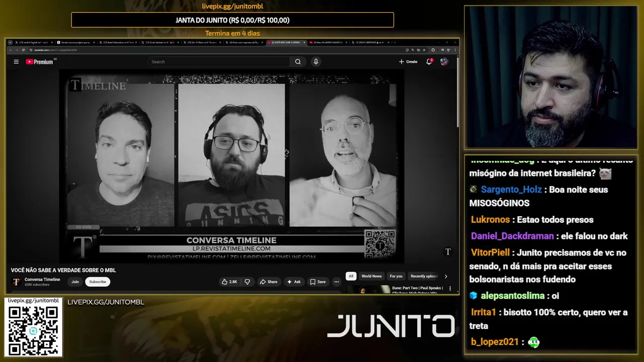Open the Conversa Timeline channel name

pyautogui.click(x=42, y=280)
